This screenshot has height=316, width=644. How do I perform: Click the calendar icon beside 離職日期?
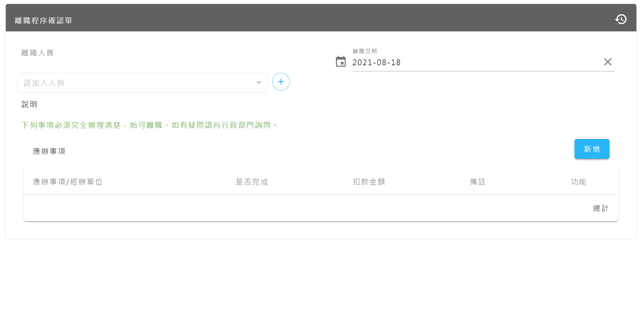click(x=341, y=62)
